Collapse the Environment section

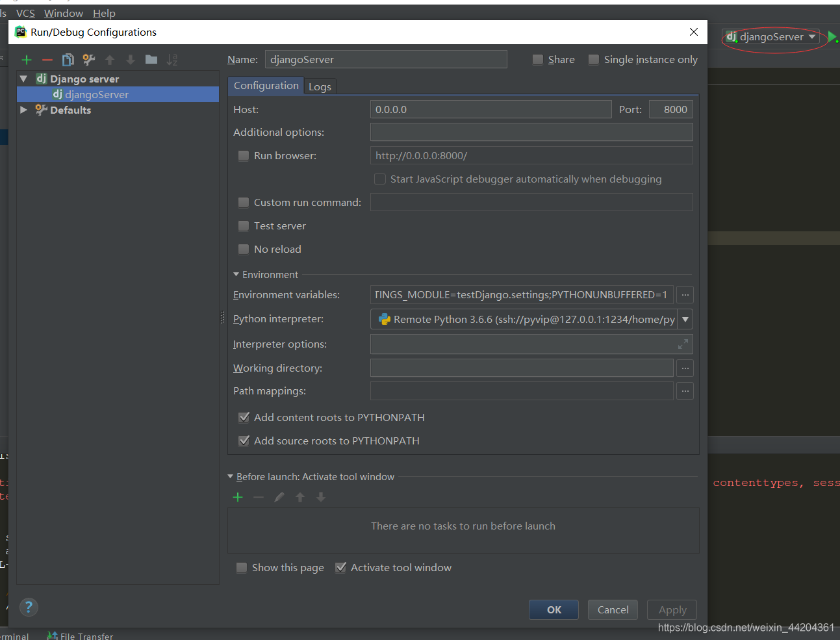(x=236, y=275)
